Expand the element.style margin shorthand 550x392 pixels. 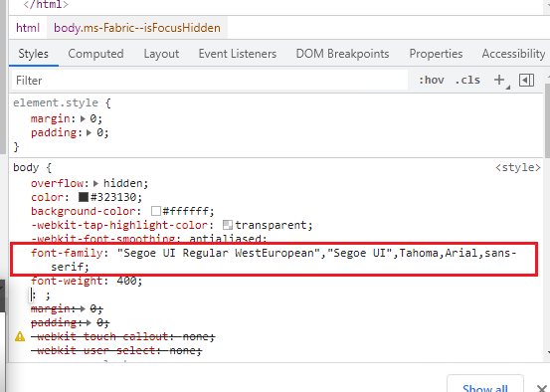(x=83, y=119)
